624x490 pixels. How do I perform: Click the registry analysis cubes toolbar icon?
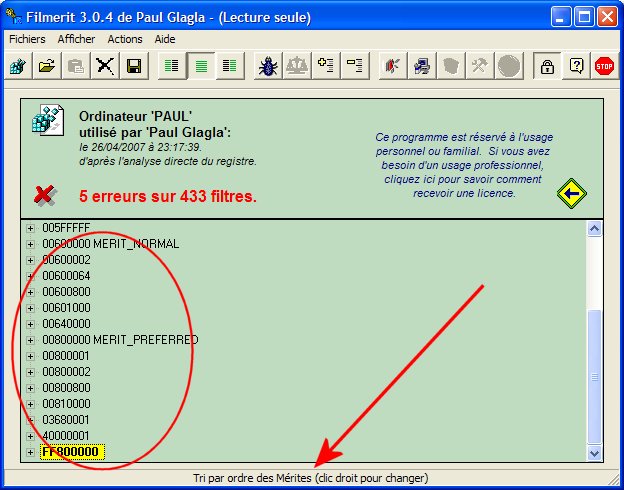pos(18,66)
